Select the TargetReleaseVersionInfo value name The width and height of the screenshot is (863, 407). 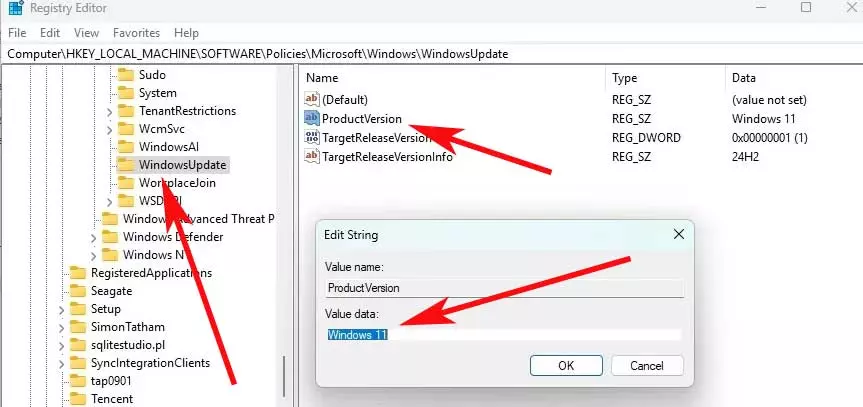tap(387, 156)
